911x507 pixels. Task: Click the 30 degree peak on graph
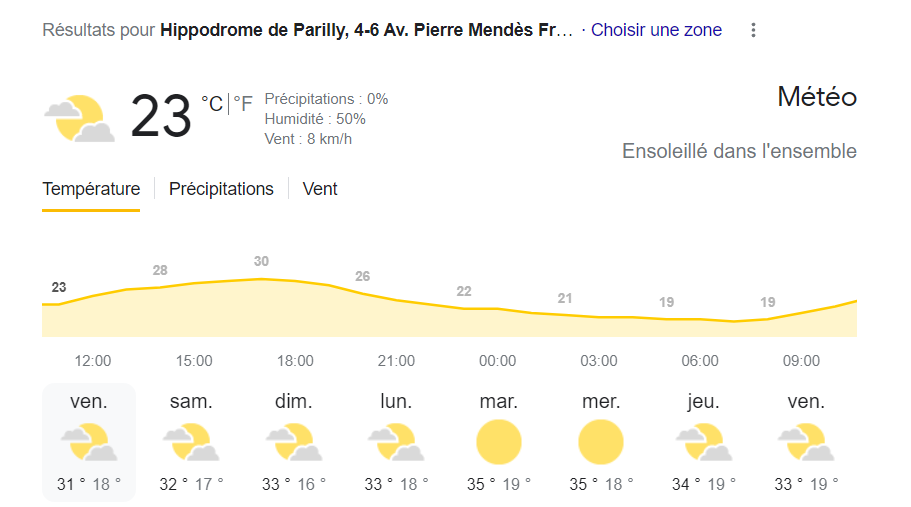click(261, 261)
